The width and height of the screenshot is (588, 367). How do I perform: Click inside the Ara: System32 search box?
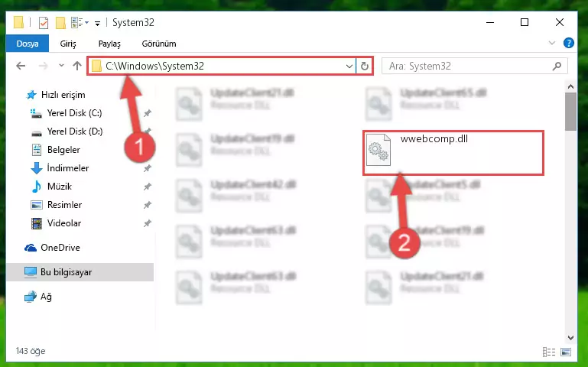[469, 67]
